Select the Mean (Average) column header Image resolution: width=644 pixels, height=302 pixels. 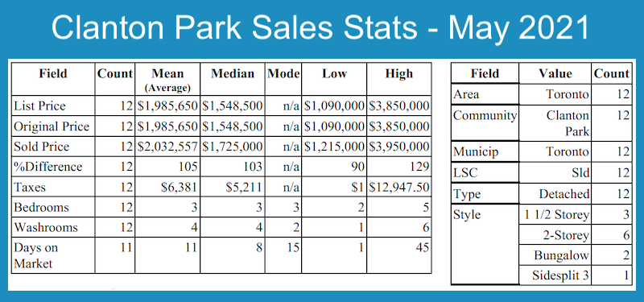pos(167,80)
